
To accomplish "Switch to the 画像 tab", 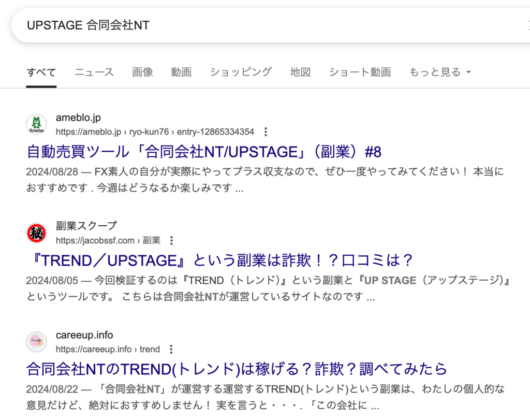I will click(x=142, y=72).
